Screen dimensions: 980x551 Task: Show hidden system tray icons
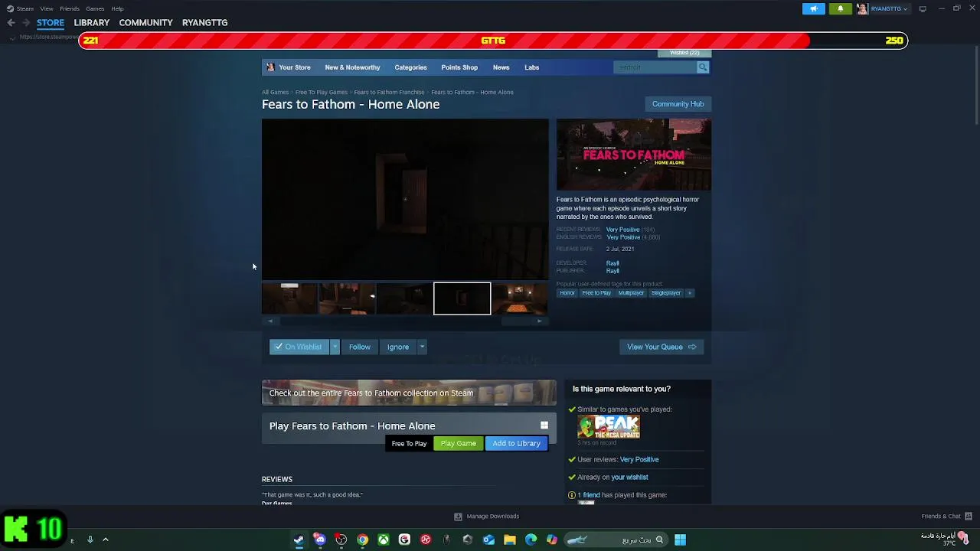click(106, 540)
